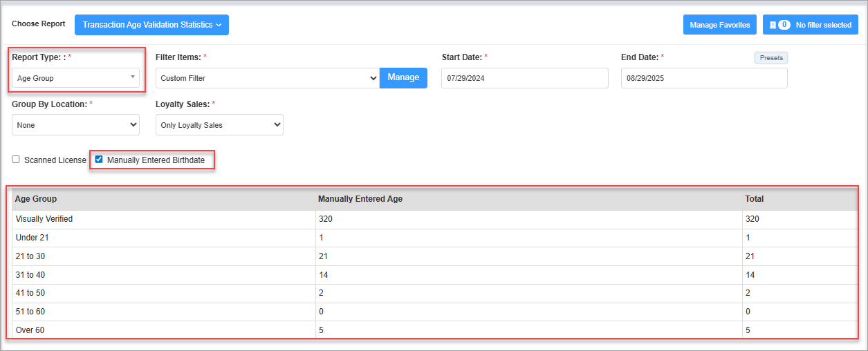Expand the Group By Location dropdown
This screenshot has height=351, width=868.
pyautogui.click(x=76, y=125)
